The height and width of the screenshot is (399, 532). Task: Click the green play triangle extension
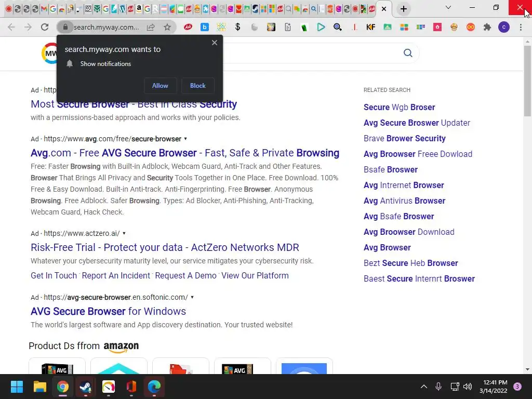click(x=321, y=27)
